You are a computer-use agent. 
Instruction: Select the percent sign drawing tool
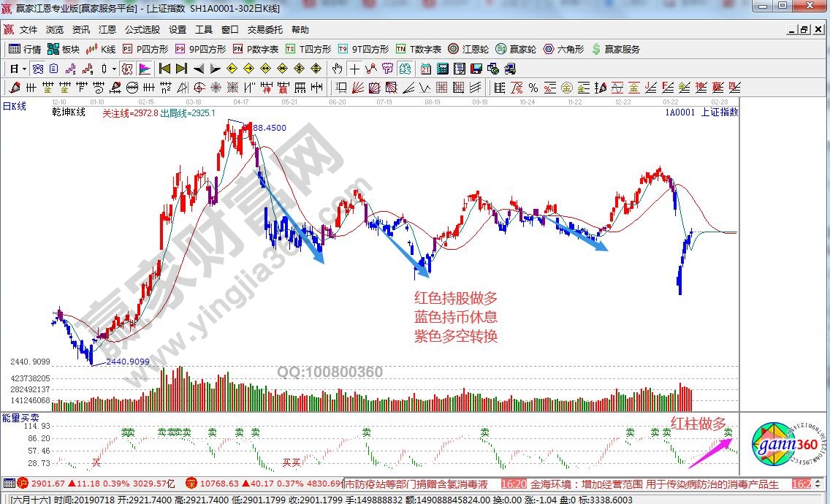533,88
